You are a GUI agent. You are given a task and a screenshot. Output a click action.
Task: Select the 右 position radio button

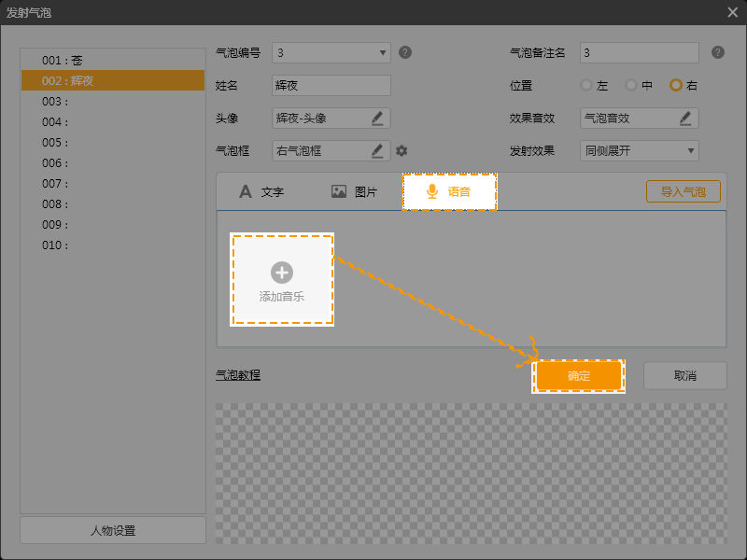tap(676, 85)
